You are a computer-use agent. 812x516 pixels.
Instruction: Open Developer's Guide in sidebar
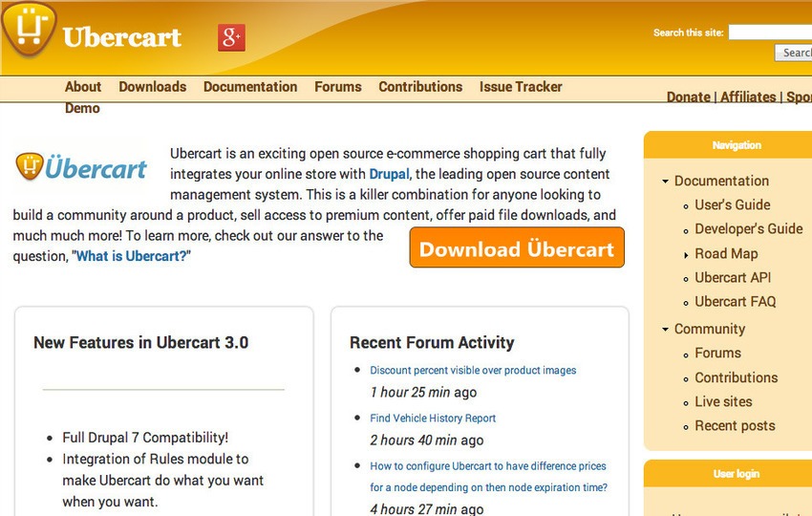point(748,229)
